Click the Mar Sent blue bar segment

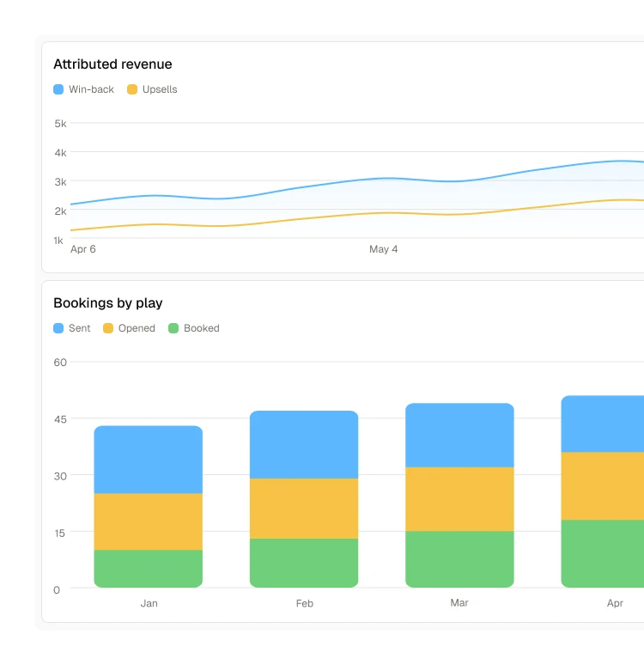coord(459,435)
